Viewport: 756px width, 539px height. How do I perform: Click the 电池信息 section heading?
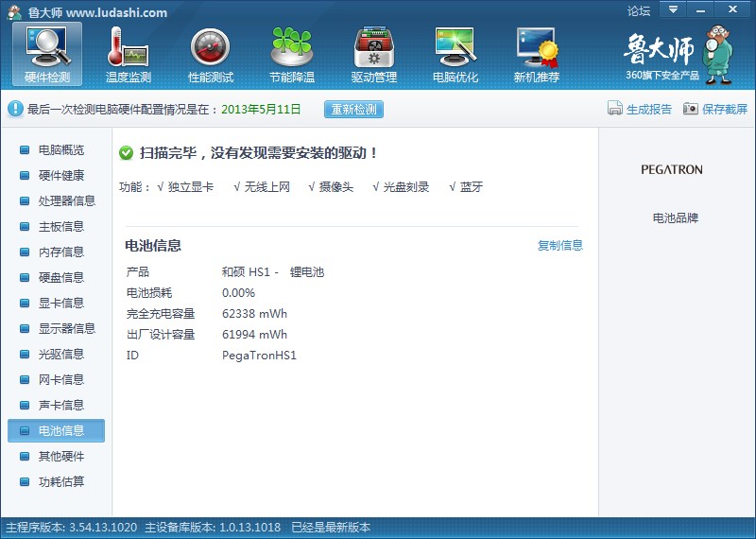point(153,246)
